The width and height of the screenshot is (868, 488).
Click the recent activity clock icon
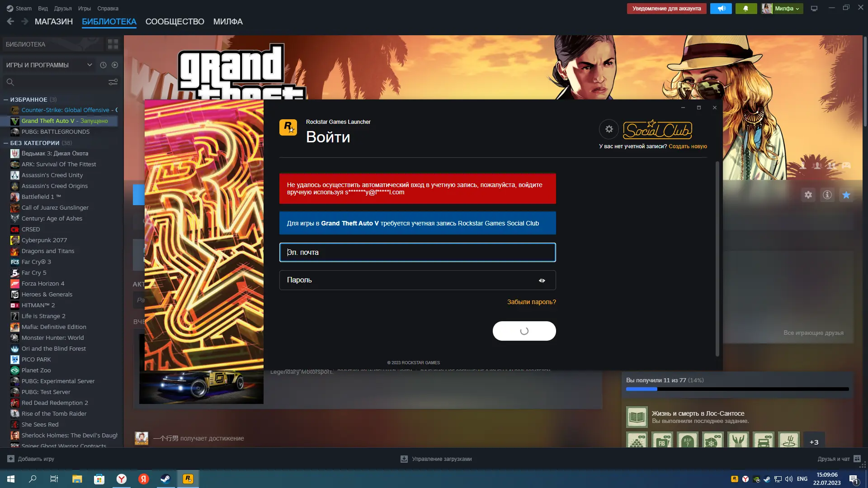103,65
